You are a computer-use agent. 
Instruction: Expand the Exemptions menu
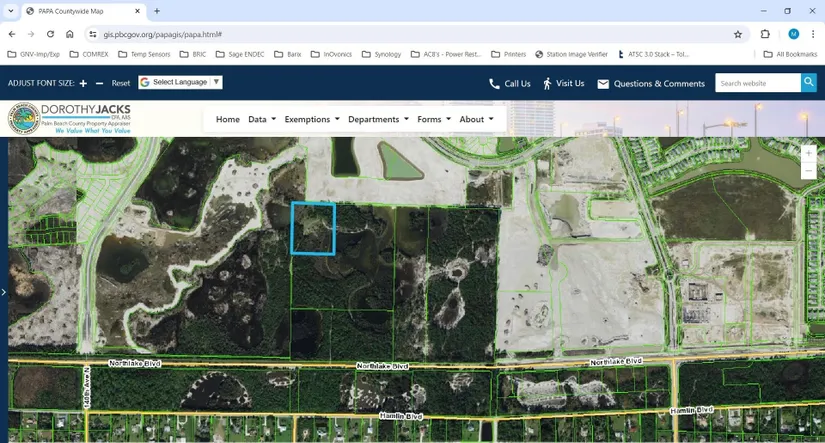tap(312, 119)
